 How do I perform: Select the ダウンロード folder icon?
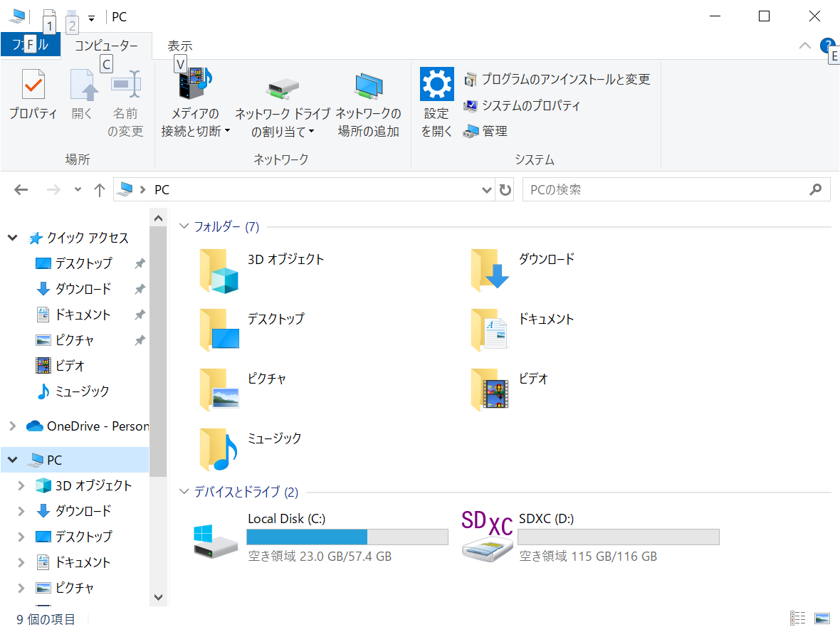490,270
